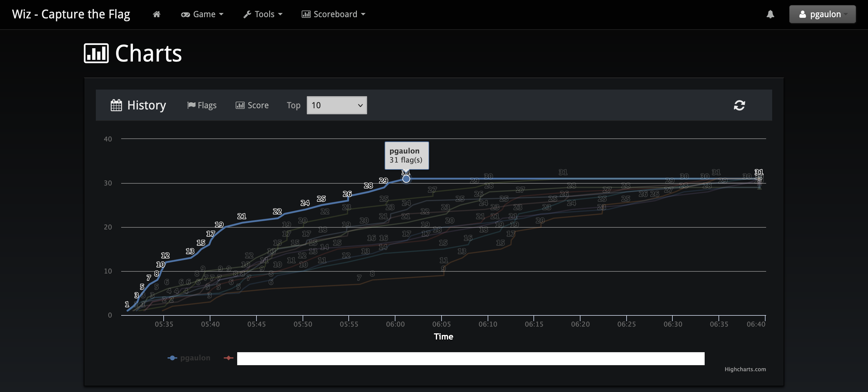Open the Game dropdown menu
This screenshot has height=392, width=868.
202,14
